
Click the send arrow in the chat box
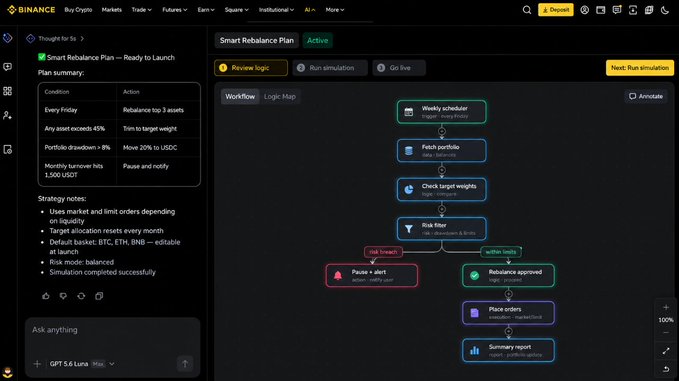[x=185, y=364]
